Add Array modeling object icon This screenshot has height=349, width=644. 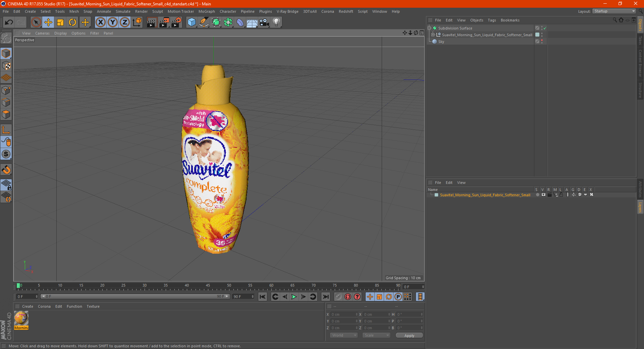pos(228,22)
